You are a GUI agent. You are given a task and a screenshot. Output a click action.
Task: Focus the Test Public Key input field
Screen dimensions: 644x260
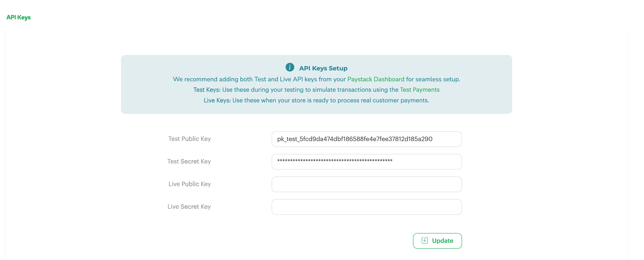click(x=367, y=139)
